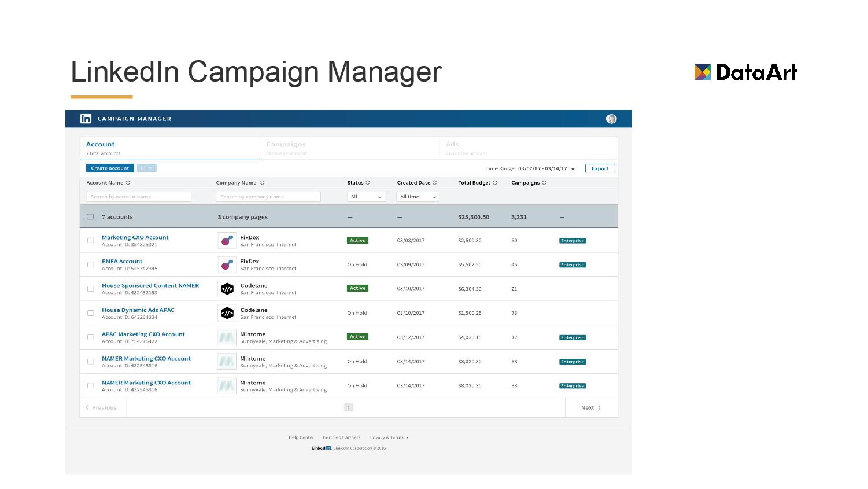868x489 pixels.
Task: Focus the Search by company name field
Action: point(268,197)
